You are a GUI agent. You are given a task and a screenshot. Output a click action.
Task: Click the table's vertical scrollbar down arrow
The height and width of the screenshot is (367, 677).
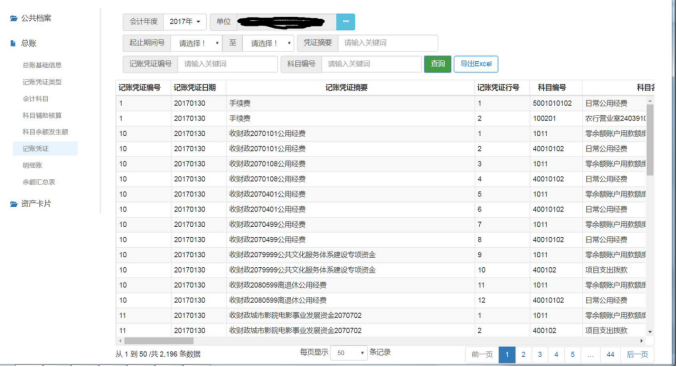click(650, 332)
